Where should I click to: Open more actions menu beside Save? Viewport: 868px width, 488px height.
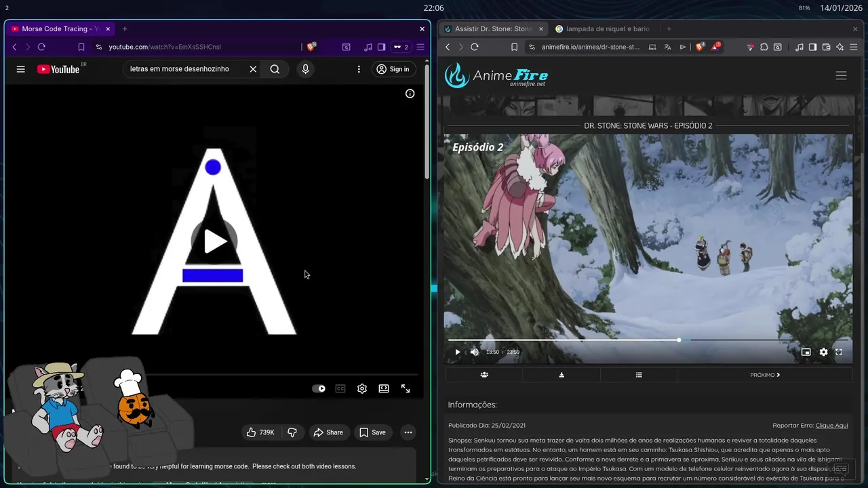pos(408,432)
